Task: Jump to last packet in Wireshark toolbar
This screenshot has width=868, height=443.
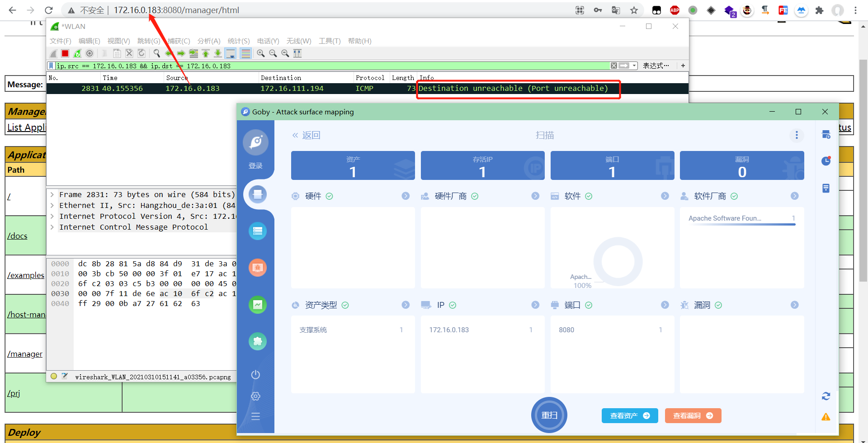Action: pos(218,53)
